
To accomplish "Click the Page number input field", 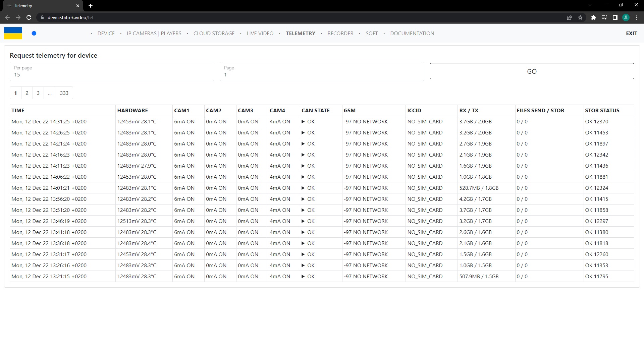I will [x=322, y=74].
